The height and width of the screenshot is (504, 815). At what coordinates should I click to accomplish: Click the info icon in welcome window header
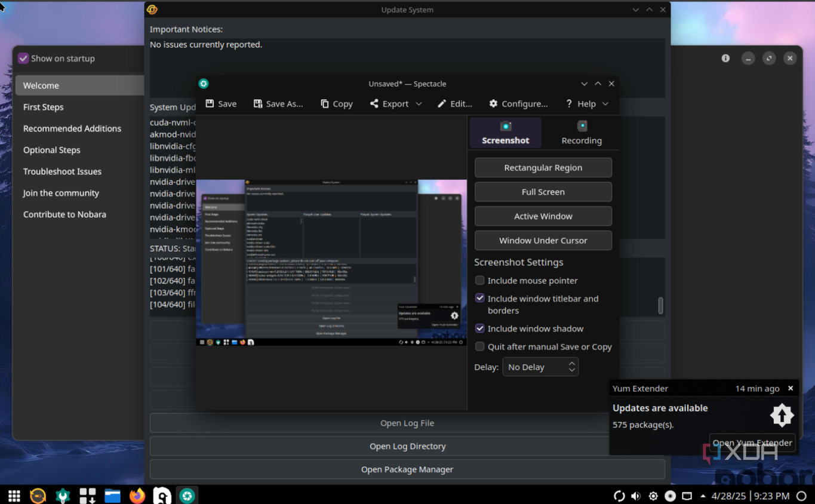click(x=725, y=59)
